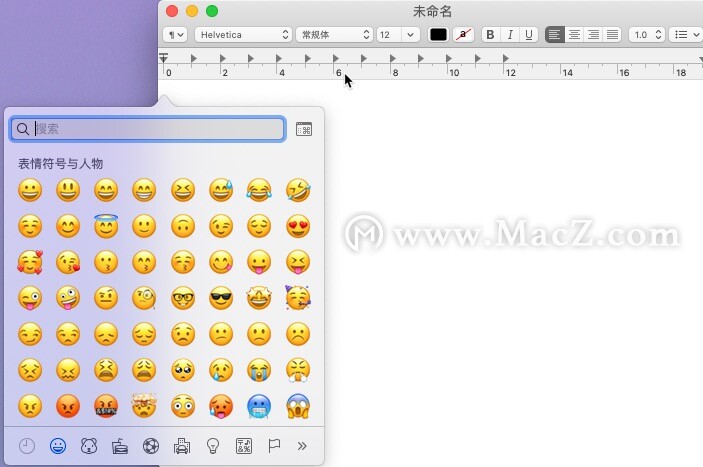Image resolution: width=703 pixels, height=467 pixels.
Task: Toggle underline formatting
Action: point(529,35)
